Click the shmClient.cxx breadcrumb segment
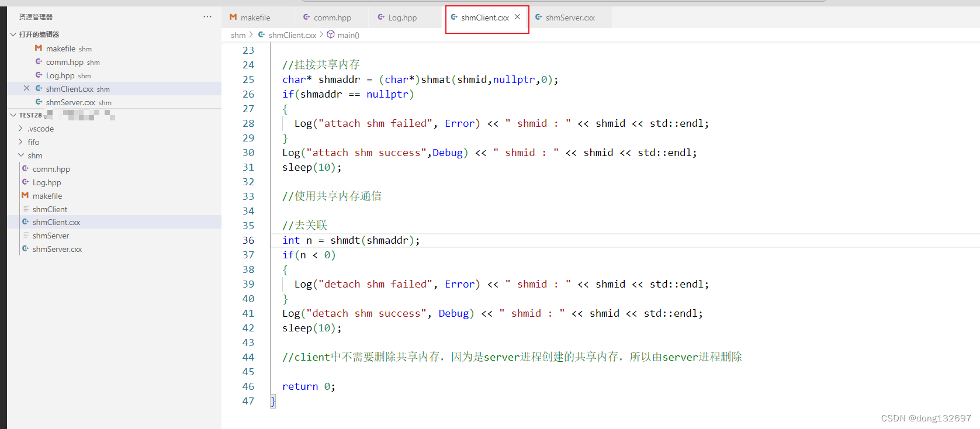Viewport: 980px width, 429px height. (x=292, y=35)
